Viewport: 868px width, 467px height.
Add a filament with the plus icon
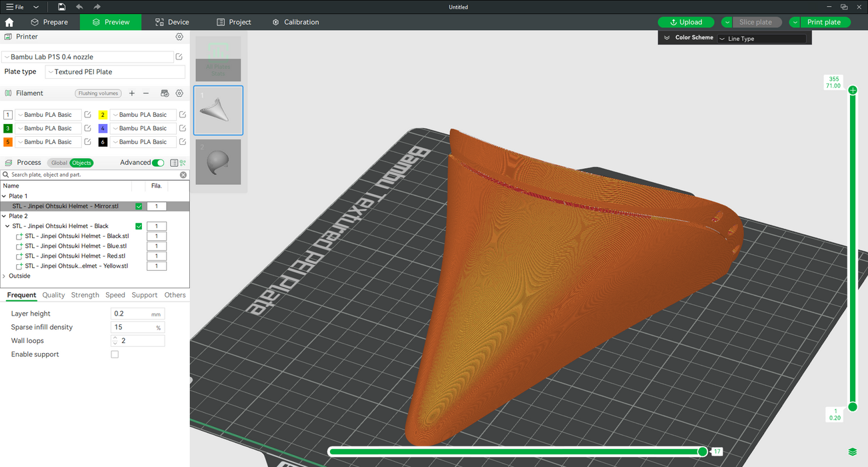132,93
